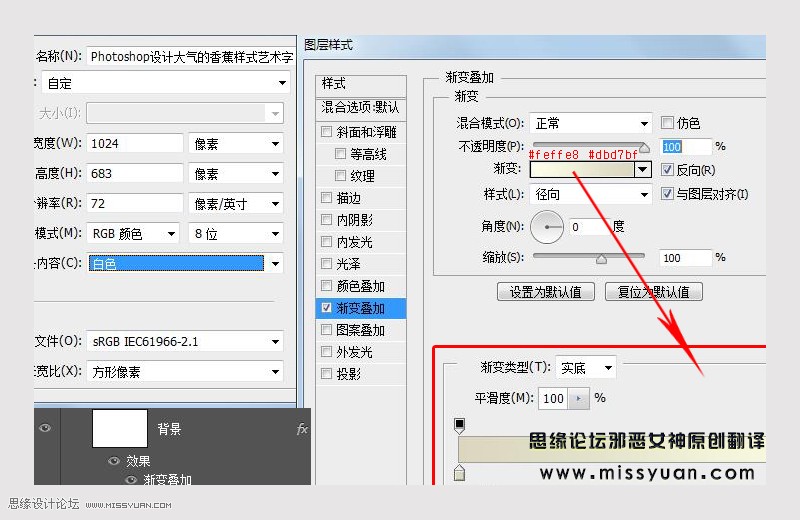Image resolution: width=800 pixels, height=520 pixels.
Task: Select the 背景 layer thumbnail
Action: [x=120, y=428]
